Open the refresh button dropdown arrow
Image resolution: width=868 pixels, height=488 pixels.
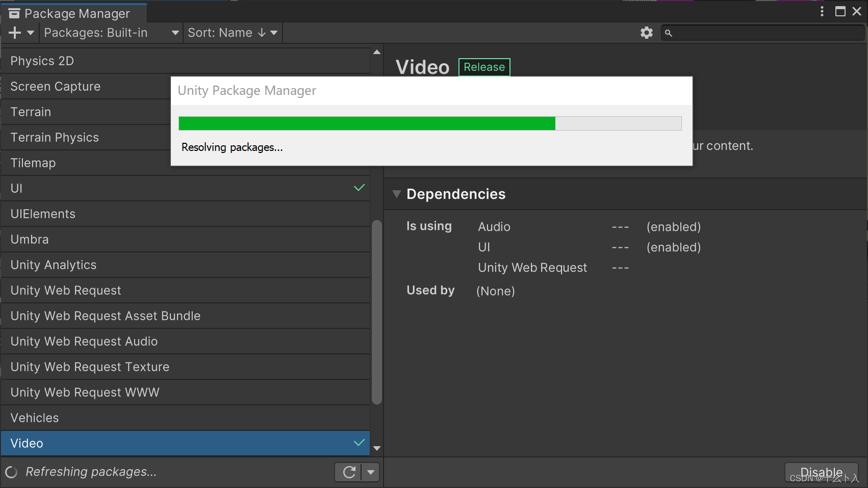click(371, 472)
